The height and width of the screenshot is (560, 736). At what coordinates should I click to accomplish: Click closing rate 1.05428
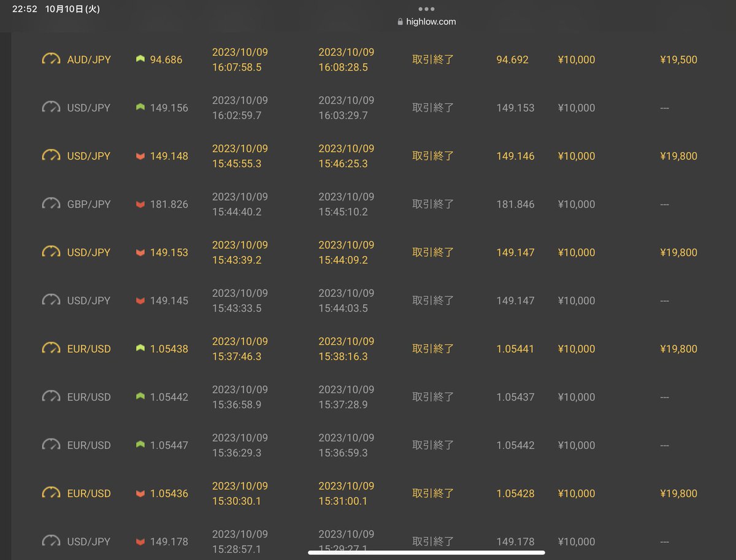pos(515,493)
